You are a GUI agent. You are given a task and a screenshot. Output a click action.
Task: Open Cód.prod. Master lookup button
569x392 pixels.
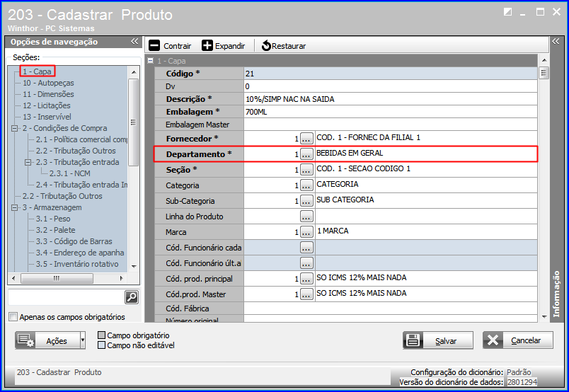coord(306,294)
